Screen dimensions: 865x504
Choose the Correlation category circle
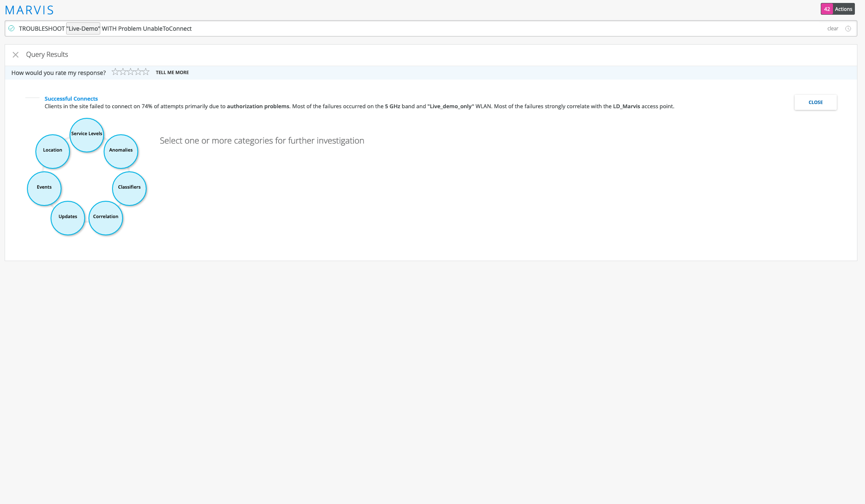coord(106,218)
